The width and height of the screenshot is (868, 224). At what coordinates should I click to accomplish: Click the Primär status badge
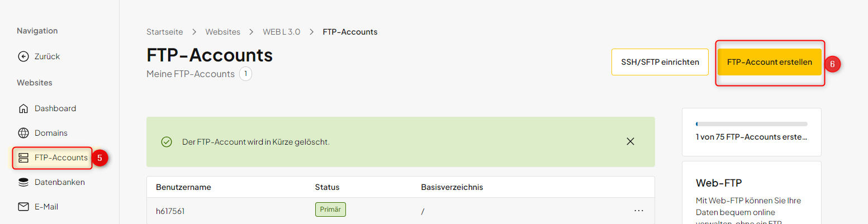(x=330, y=210)
